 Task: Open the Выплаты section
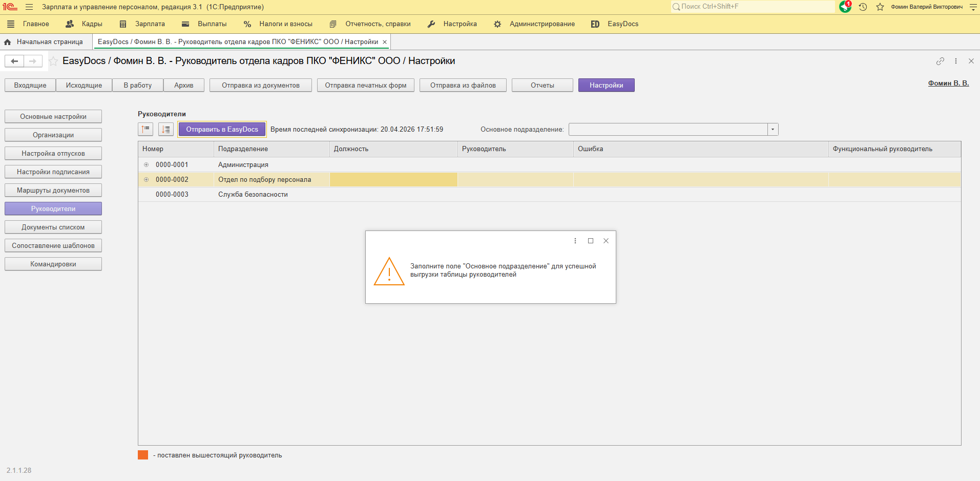[x=212, y=24]
